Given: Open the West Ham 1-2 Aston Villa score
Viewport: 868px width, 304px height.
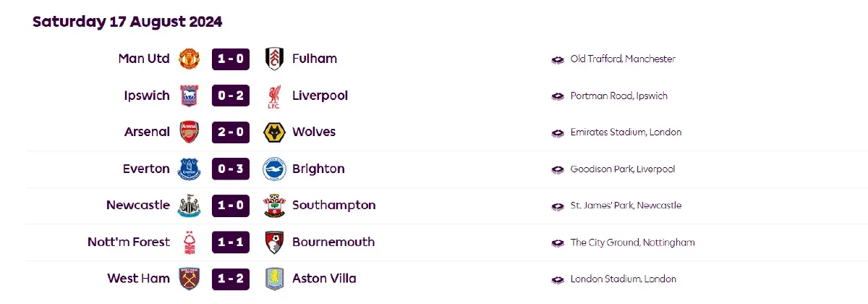Looking at the screenshot, I should (231, 279).
